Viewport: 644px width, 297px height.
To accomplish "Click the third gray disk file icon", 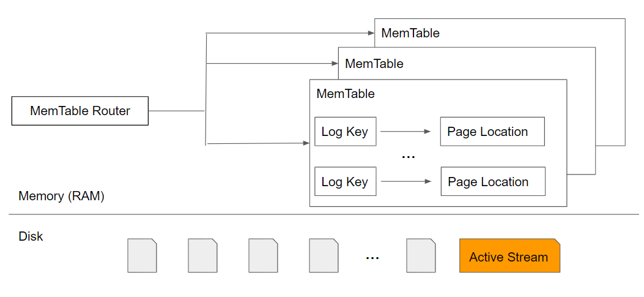I will [x=263, y=255].
